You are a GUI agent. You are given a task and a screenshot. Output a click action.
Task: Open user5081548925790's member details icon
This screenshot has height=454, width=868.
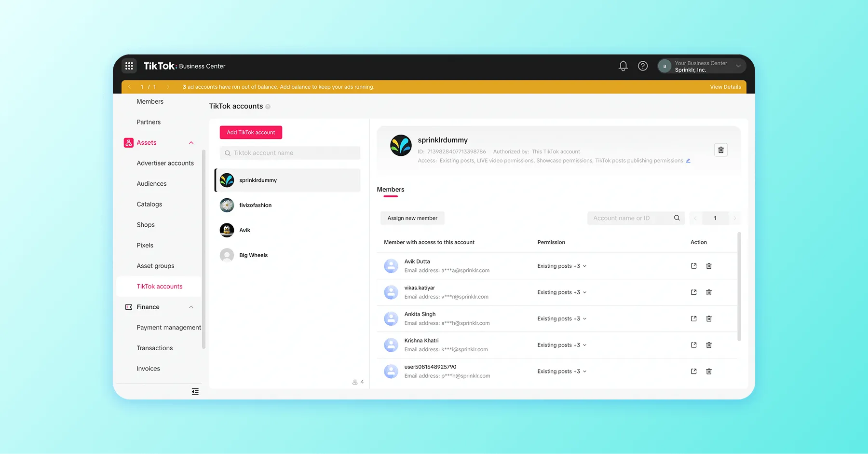(693, 371)
